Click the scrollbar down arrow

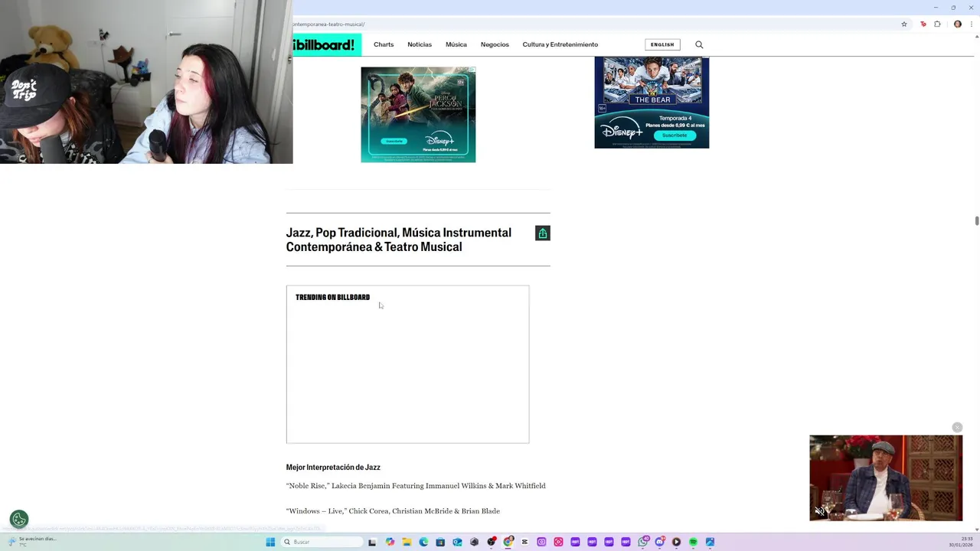point(977,529)
